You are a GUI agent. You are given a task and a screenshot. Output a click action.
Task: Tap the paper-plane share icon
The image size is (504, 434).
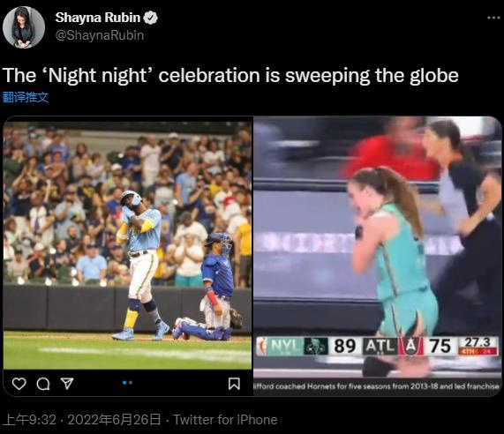click(x=67, y=384)
